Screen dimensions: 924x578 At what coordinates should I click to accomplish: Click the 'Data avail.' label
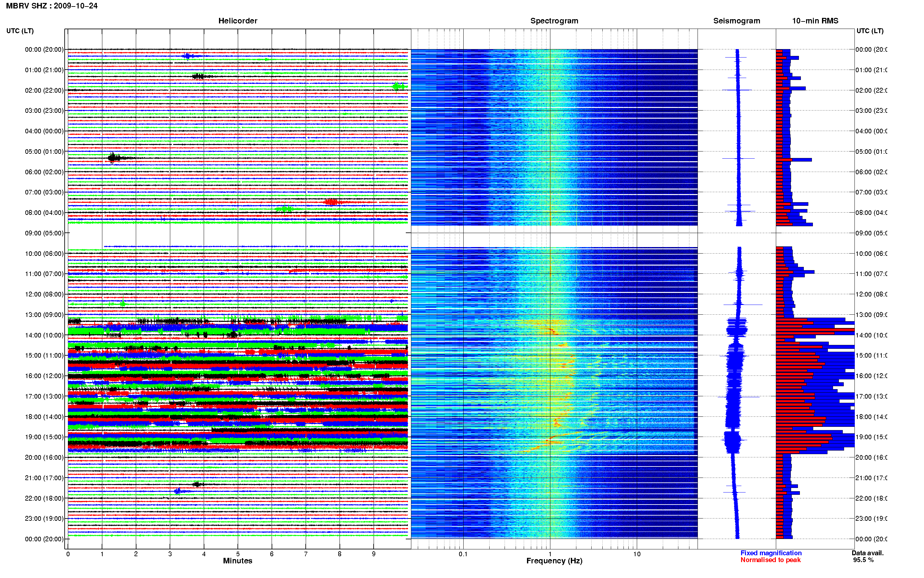(867, 553)
